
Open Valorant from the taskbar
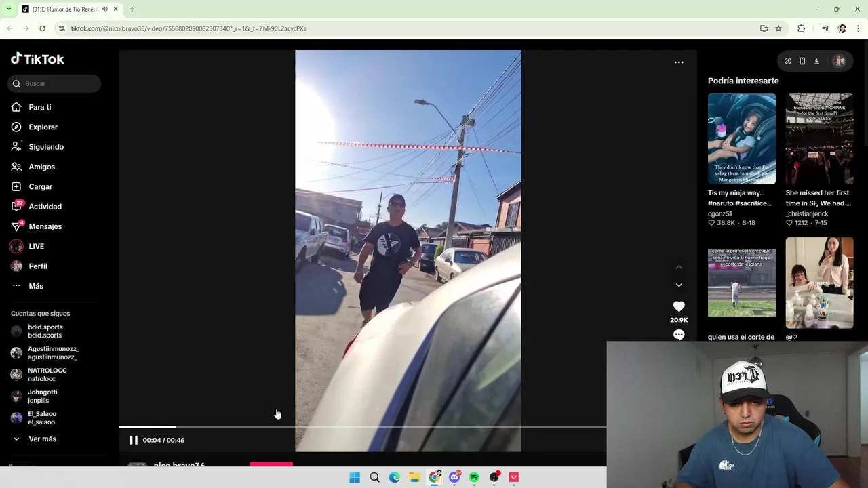[514, 477]
